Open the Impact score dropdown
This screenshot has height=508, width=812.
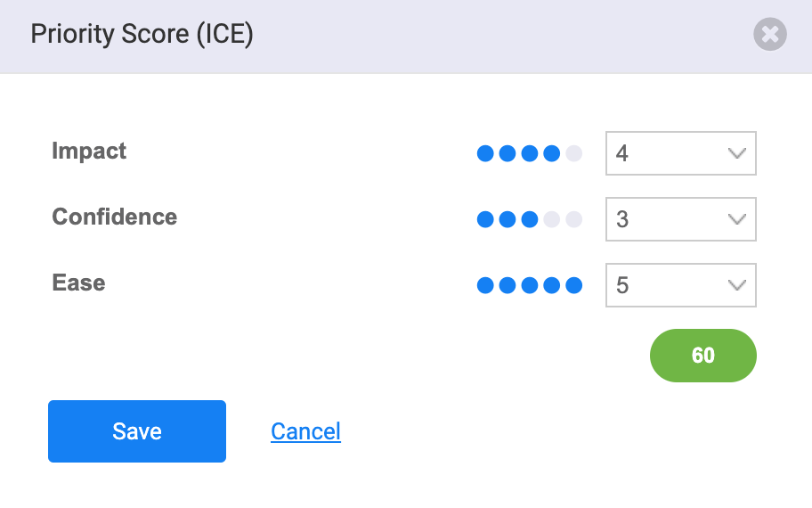click(x=681, y=153)
